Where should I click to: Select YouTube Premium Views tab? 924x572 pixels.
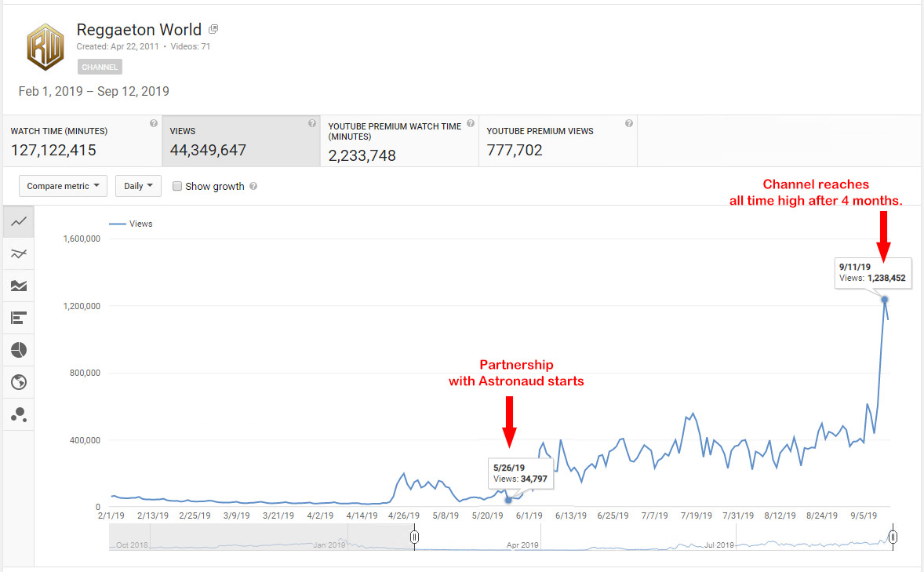click(x=558, y=141)
